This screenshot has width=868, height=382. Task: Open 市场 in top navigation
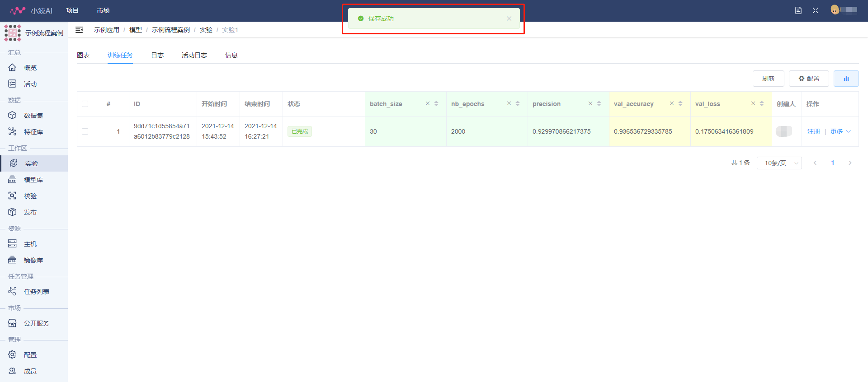pyautogui.click(x=103, y=10)
